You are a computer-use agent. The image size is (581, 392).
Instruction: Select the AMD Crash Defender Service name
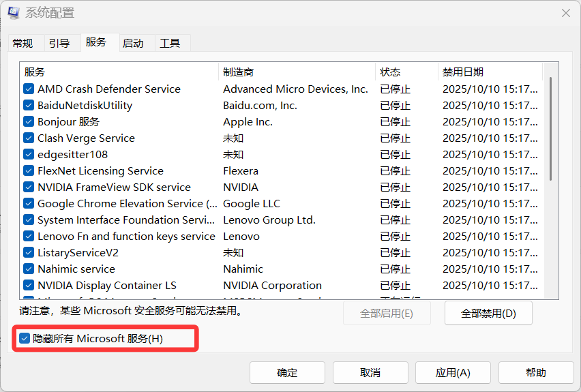[109, 89]
